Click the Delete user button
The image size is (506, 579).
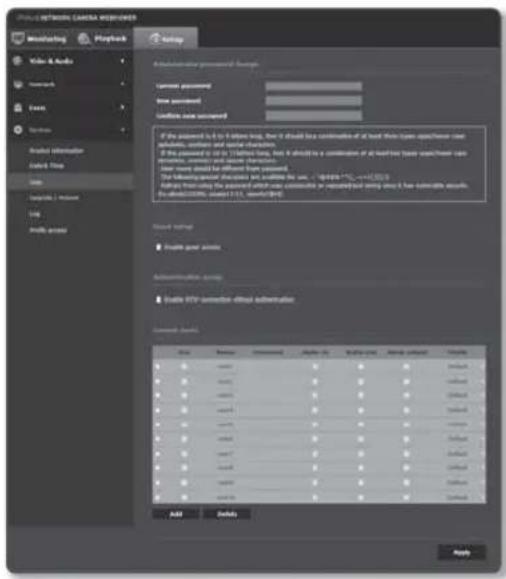pos(227,514)
